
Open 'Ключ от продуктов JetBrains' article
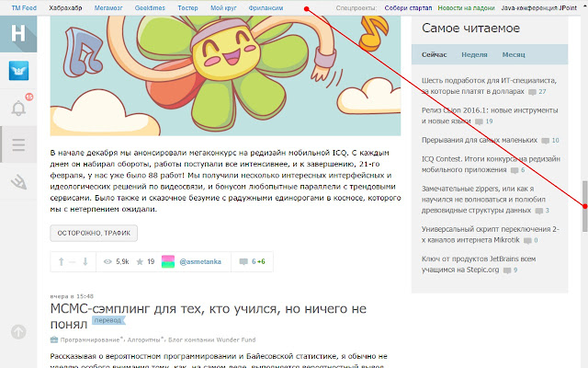point(479,264)
